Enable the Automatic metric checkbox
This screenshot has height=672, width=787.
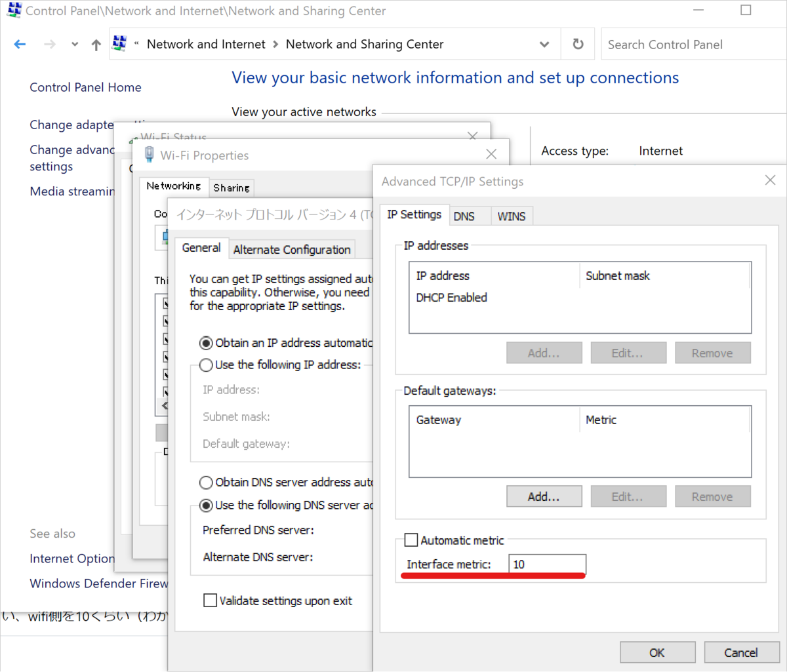coord(411,540)
